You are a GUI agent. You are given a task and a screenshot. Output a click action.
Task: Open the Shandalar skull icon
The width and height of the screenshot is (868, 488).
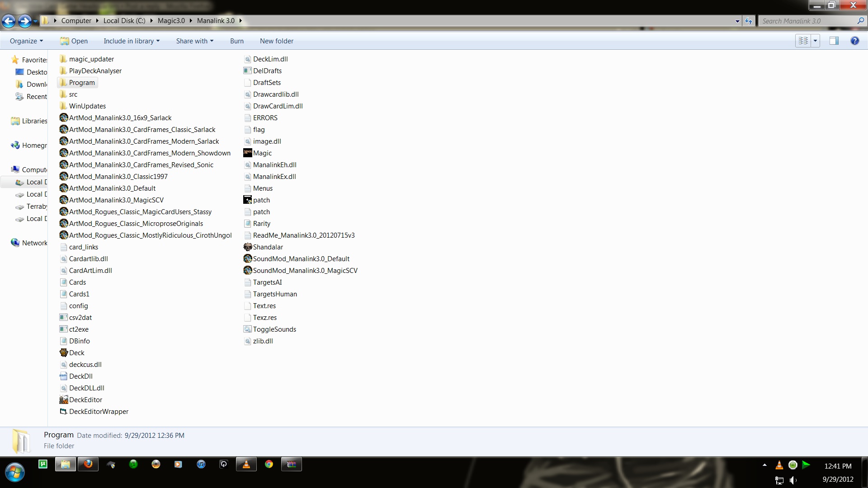[248, 247]
